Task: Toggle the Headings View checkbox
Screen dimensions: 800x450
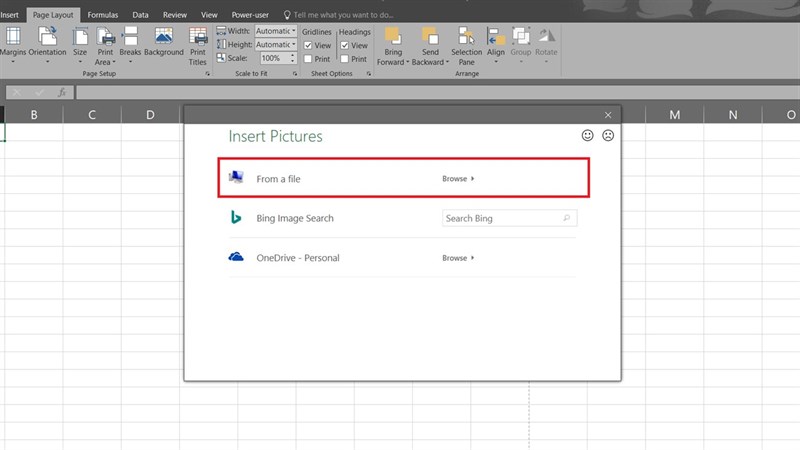Action: [x=345, y=45]
